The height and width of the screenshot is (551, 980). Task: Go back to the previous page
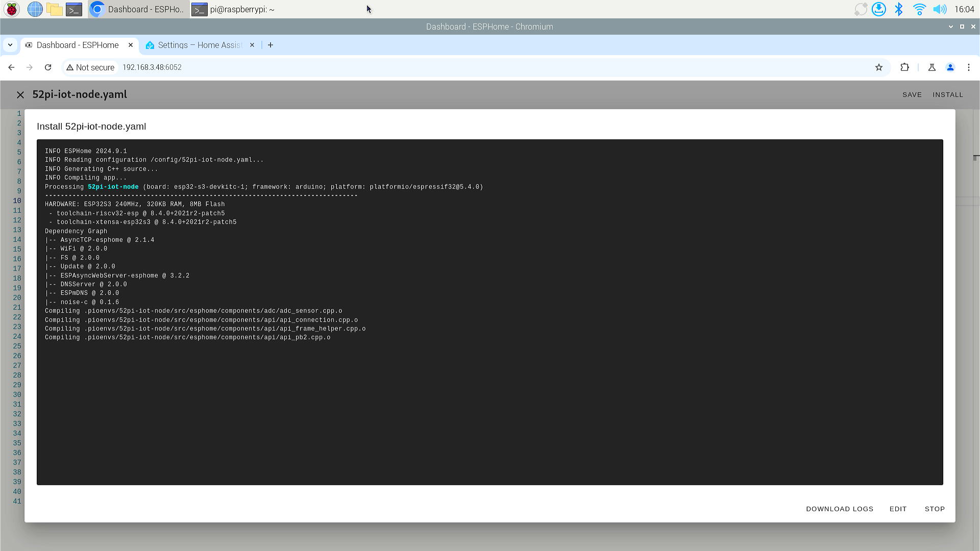click(11, 67)
